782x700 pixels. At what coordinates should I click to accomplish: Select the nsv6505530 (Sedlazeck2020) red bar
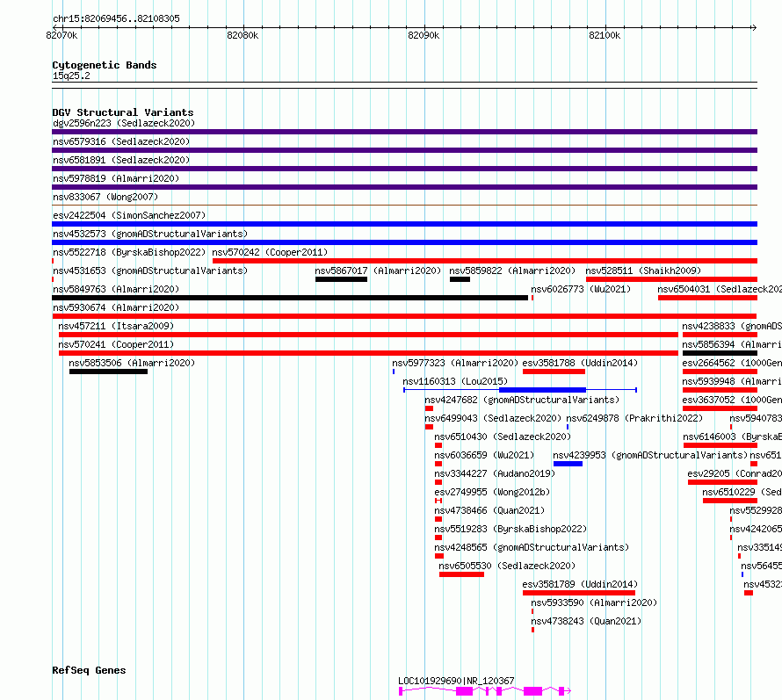[x=461, y=574]
